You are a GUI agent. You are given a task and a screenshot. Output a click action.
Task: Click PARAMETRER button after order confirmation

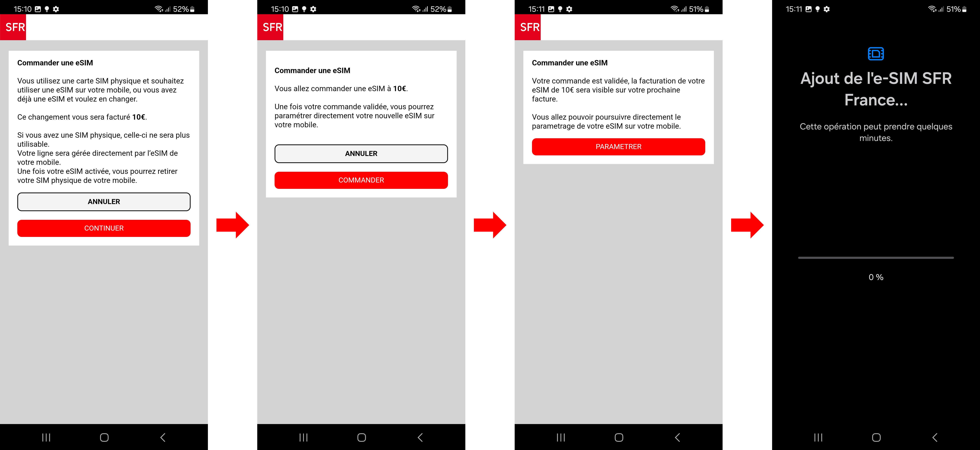coord(618,147)
